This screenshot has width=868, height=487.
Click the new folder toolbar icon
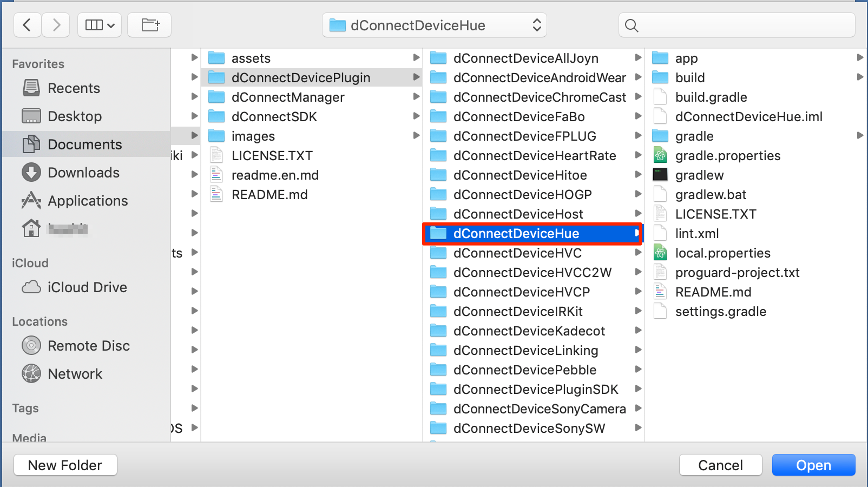click(150, 25)
